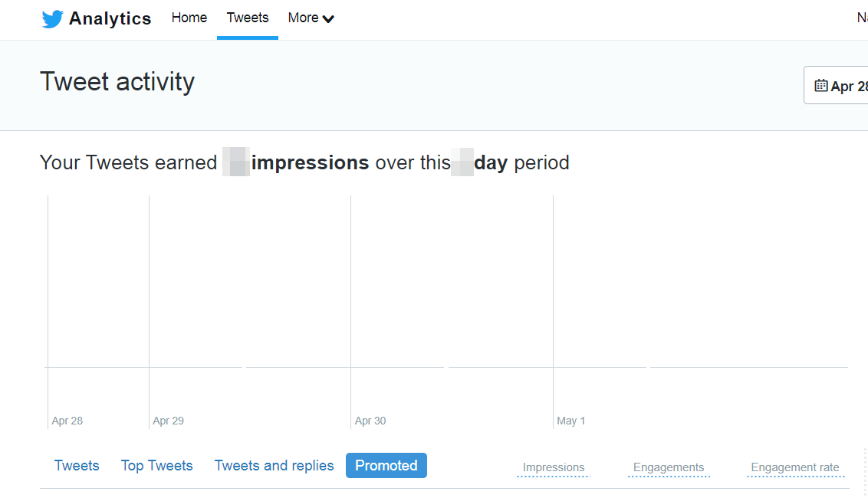Click the Tweet activity page heading
This screenshot has width=868, height=498.
(x=117, y=81)
